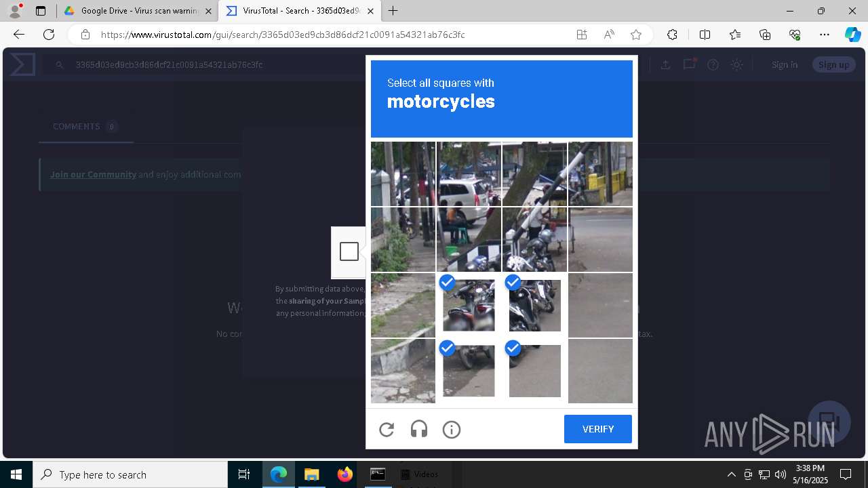Viewport: 868px width, 488px height.
Task: Open the COMMENTS tab
Action: [85, 127]
